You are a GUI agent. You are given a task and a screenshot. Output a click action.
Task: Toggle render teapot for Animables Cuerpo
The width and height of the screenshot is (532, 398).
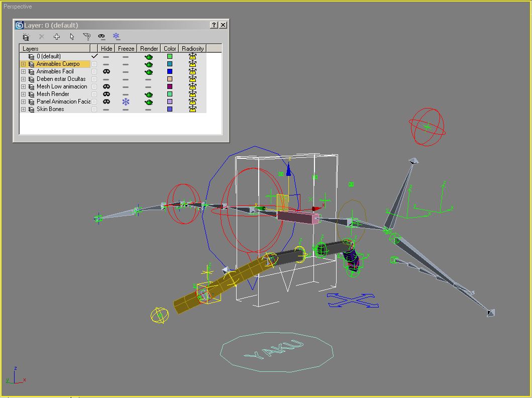(x=149, y=64)
